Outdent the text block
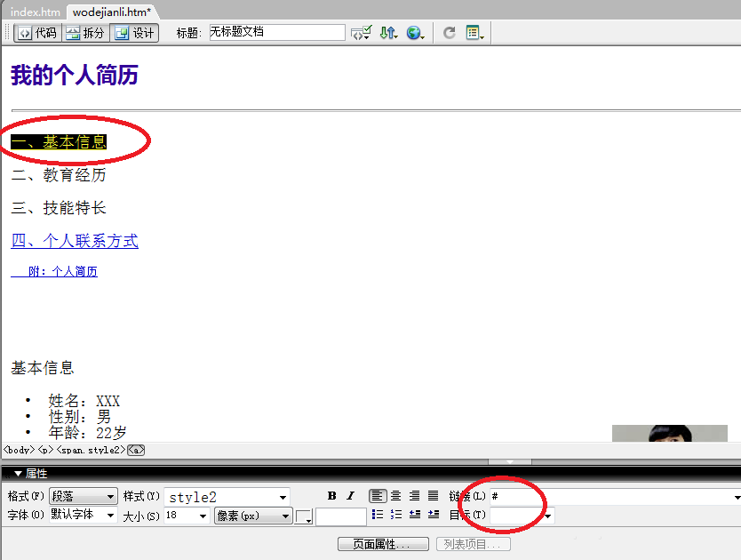Image resolution: width=741 pixels, height=560 pixels. click(414, 514)
